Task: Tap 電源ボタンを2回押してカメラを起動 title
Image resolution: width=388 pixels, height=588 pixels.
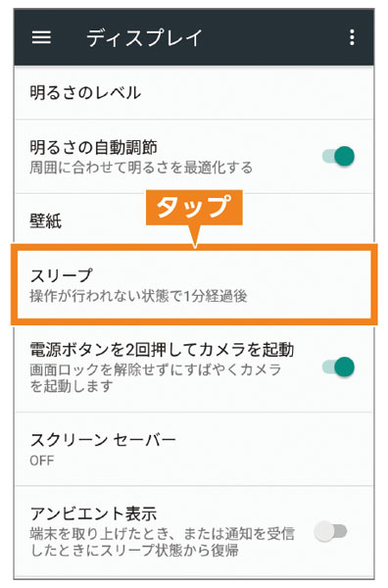Action: coord(162,350)
